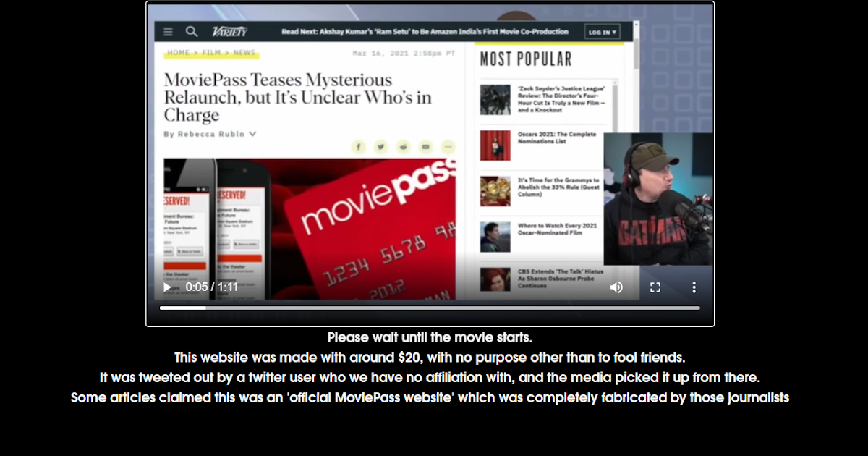868x456 pixels.
Task: Open the Read Next Akshay Kumar Ram Setu link
Action: 425,32
